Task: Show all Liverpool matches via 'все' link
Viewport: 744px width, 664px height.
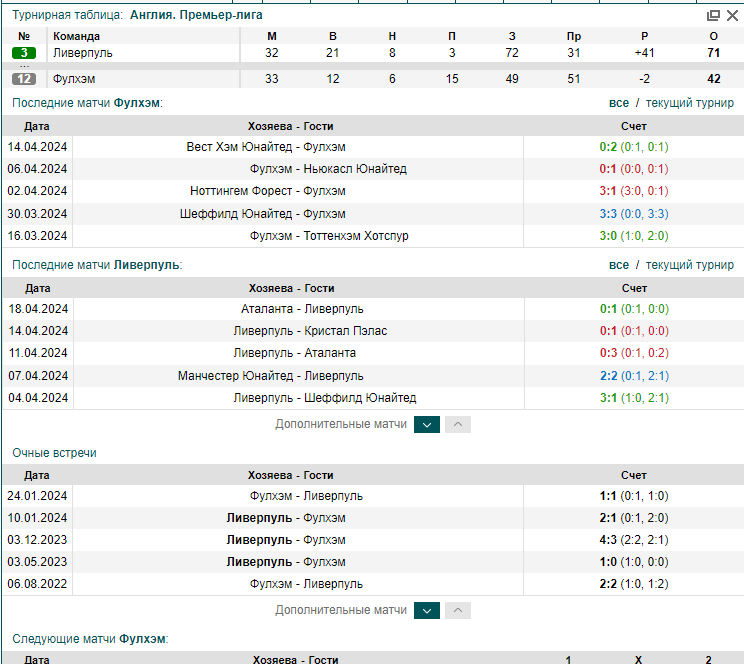Action: (x=619, y=265)
